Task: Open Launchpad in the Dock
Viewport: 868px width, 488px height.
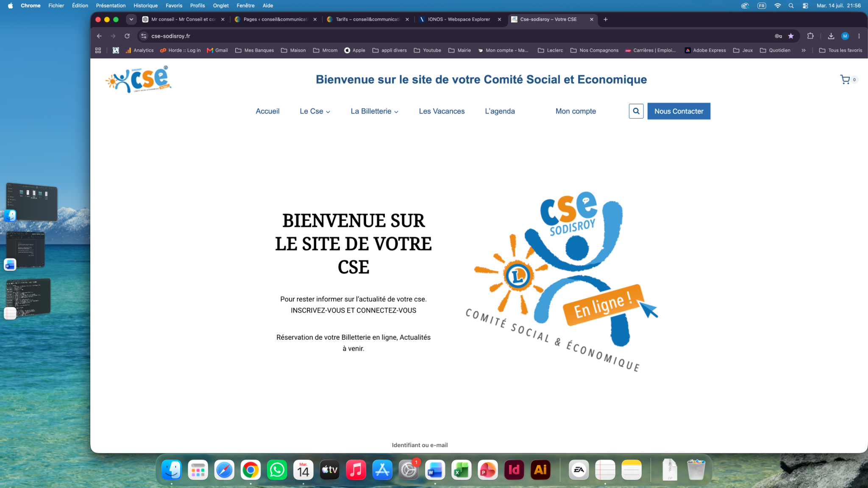Action: pyautogui.click(x=198, y=470)
